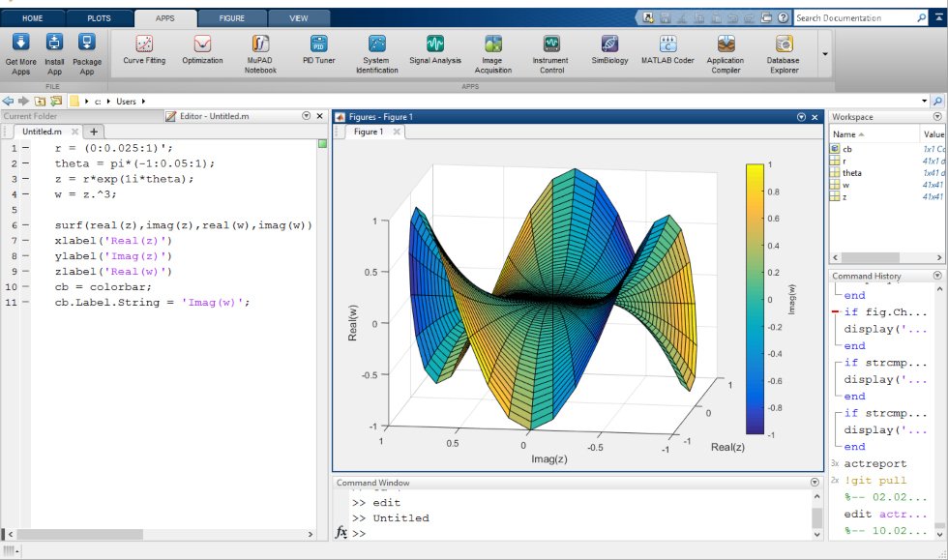Click the colorbar in Figure 1
948x560 pixels.
coord(755,299)
